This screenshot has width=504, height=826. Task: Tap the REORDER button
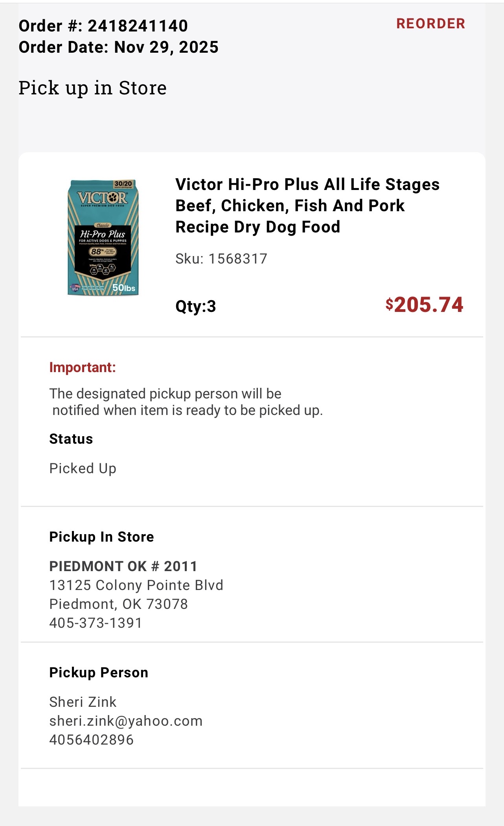430,24
